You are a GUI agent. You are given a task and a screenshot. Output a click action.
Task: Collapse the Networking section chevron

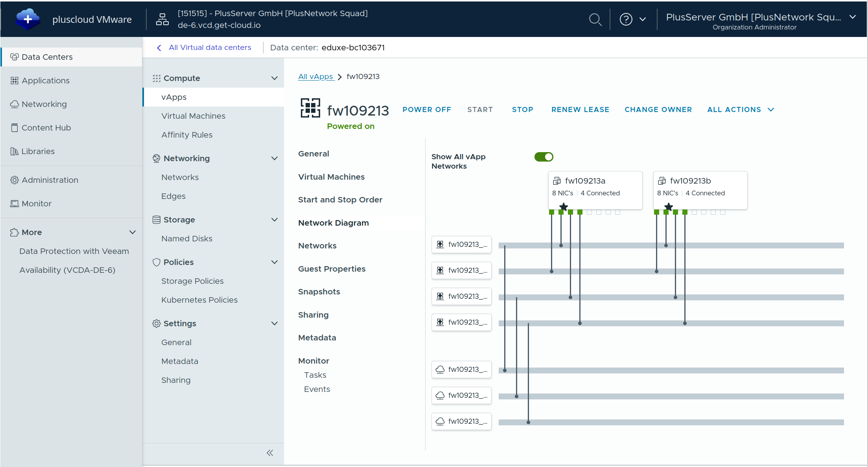point(275,158)
